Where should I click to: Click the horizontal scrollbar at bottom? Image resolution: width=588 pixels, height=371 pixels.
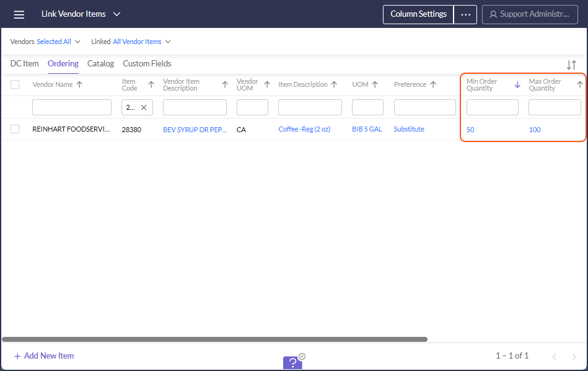pos(214,339)
